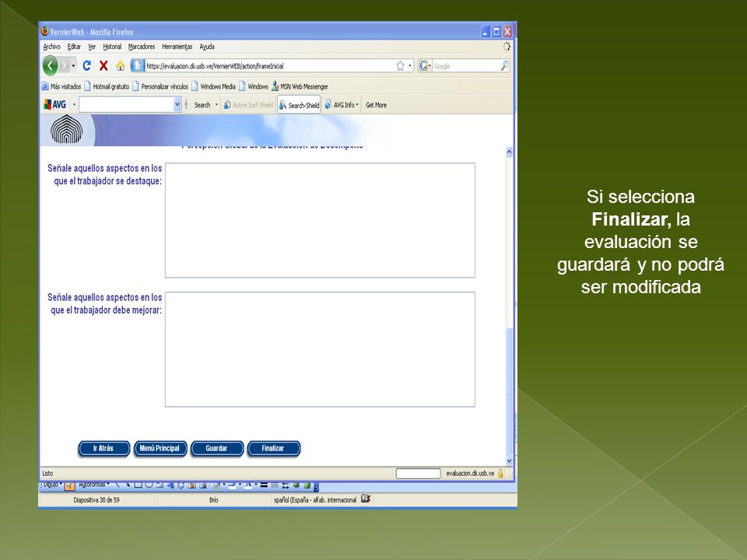Click the Menú Principal button
The width and height of the screenshot is (747, 560).
160,449
